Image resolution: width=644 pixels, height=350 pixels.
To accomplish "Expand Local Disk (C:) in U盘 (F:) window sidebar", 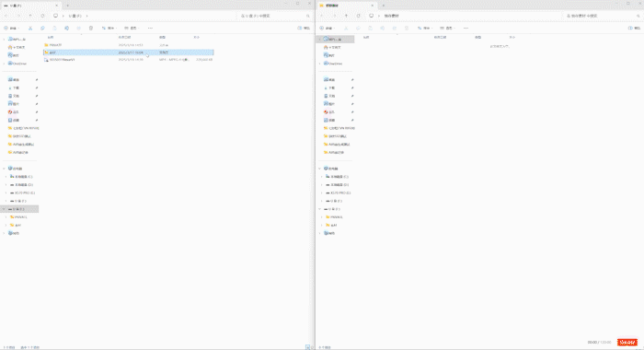I will 6,177.
